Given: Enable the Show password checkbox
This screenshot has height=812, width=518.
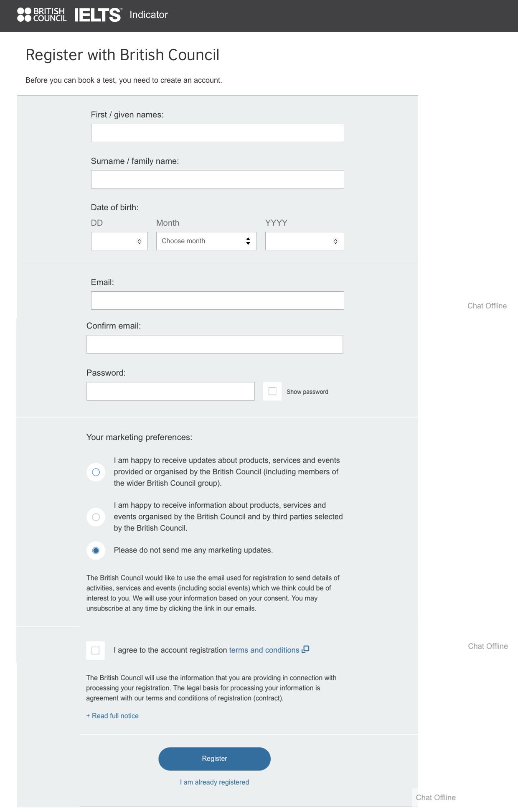Looking at the screenshot, I should pos(272,392).
